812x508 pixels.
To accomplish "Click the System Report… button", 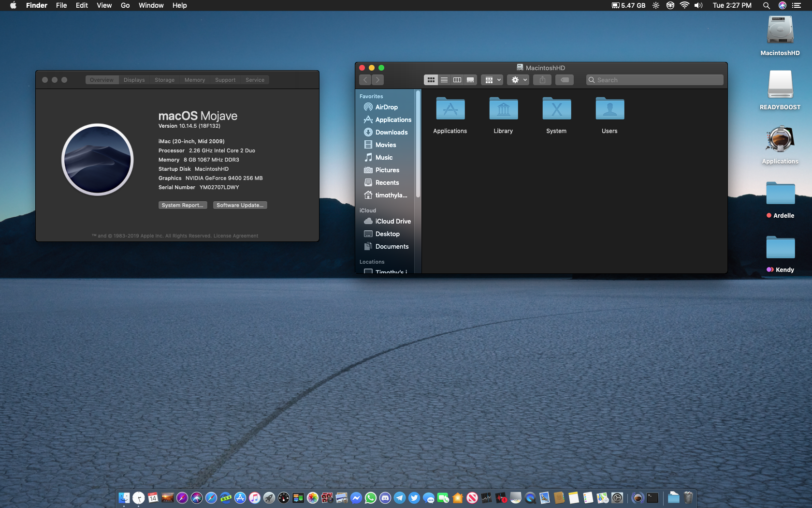I will (183, 205).
